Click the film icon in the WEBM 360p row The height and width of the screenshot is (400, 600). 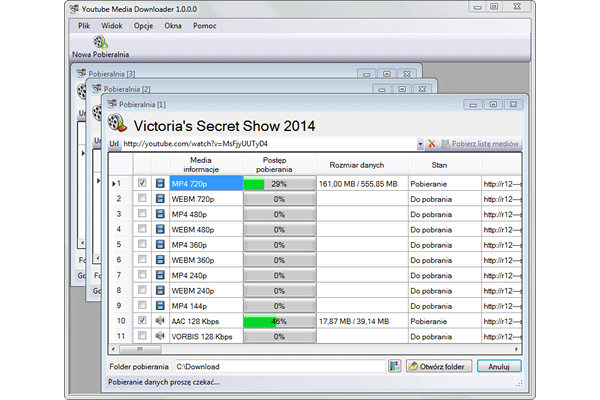click(x=160, y=260)
